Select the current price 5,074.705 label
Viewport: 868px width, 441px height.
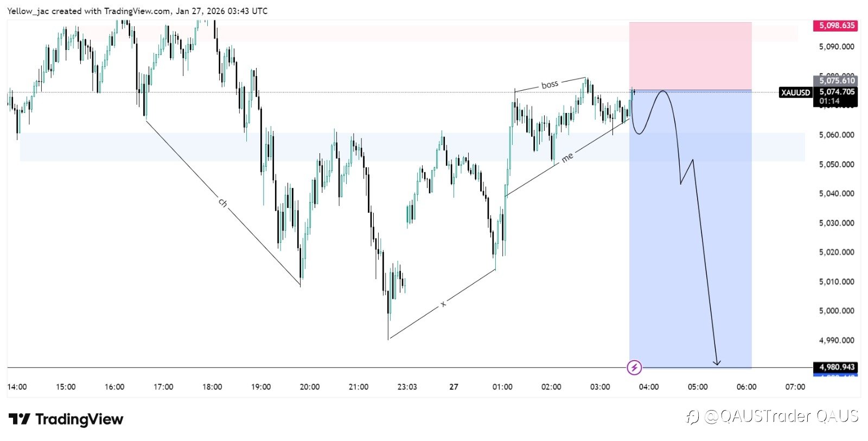(837, 92)
